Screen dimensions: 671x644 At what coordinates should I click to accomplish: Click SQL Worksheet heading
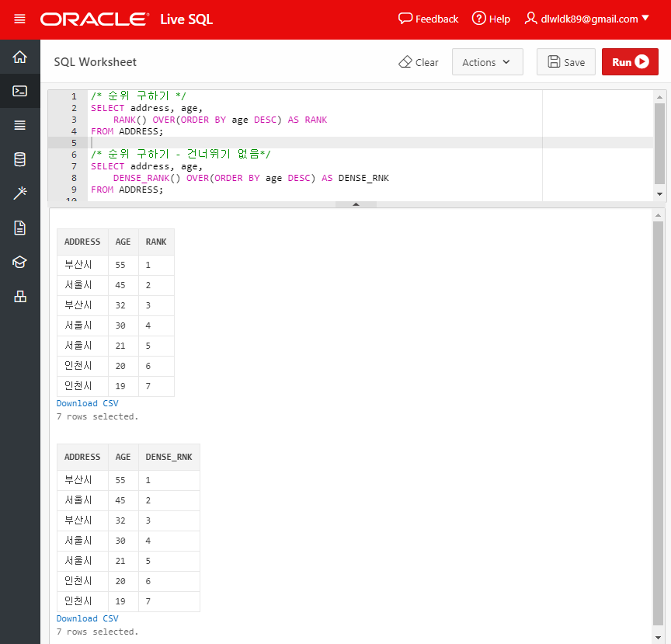(x=95, y=62)
